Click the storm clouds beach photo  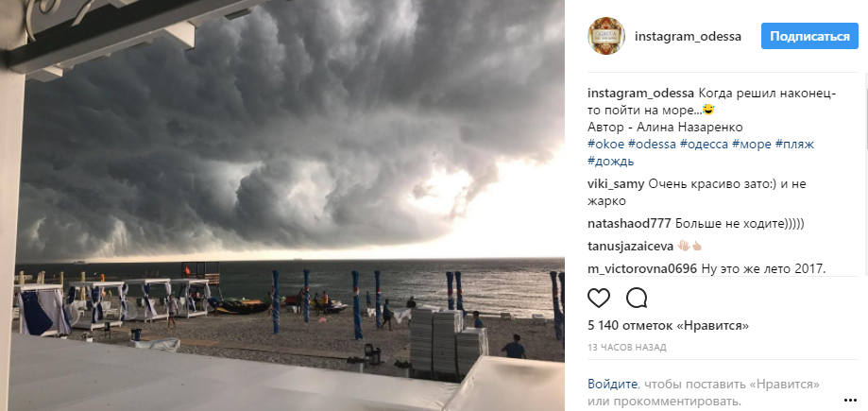pos(282,206)
